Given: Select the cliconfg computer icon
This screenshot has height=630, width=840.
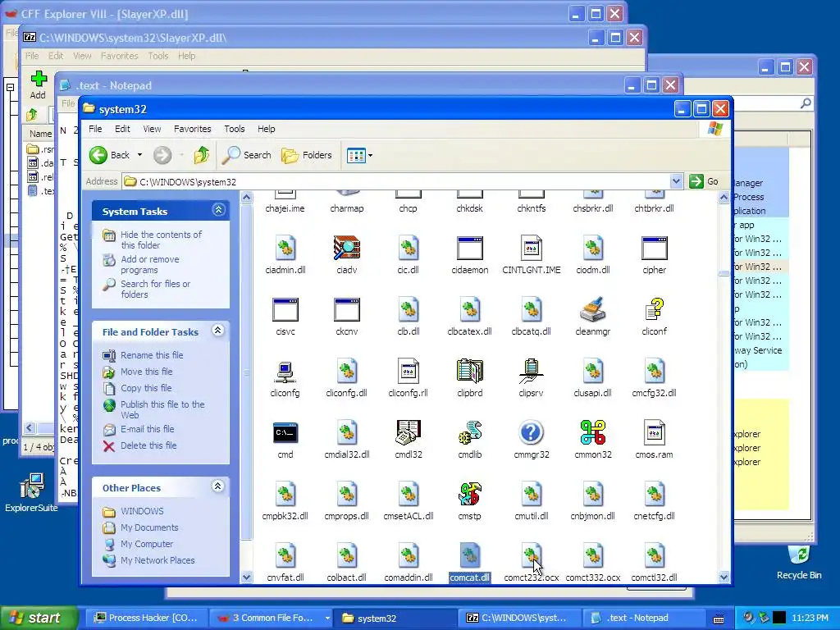Looking at the screenshot, I should (285, 372).
